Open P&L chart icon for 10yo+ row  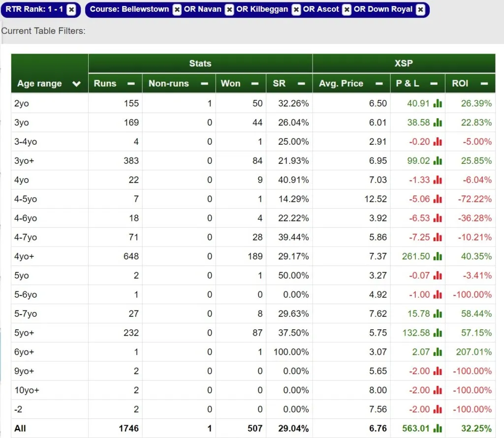(438, 390)
